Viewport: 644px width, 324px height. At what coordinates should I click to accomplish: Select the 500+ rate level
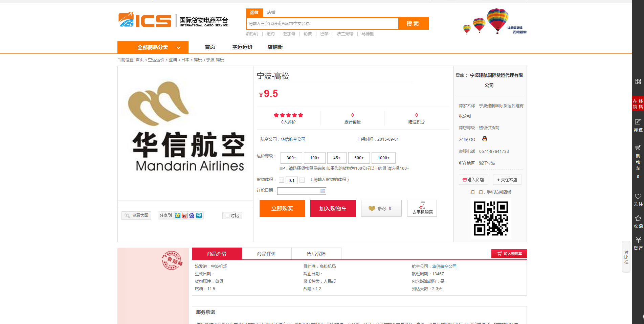[x=359, y=158]
